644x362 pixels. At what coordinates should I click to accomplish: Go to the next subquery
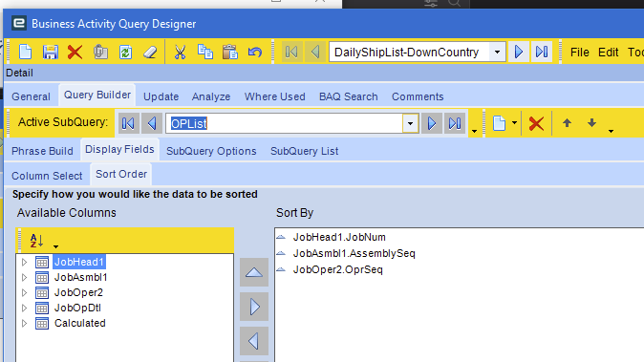pos(432,123)
